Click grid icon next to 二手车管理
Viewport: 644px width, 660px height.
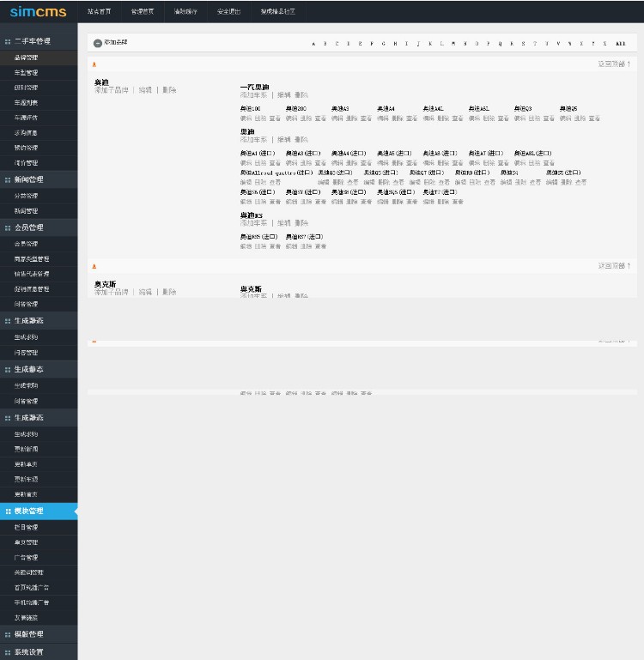click(x=8, y=42)
